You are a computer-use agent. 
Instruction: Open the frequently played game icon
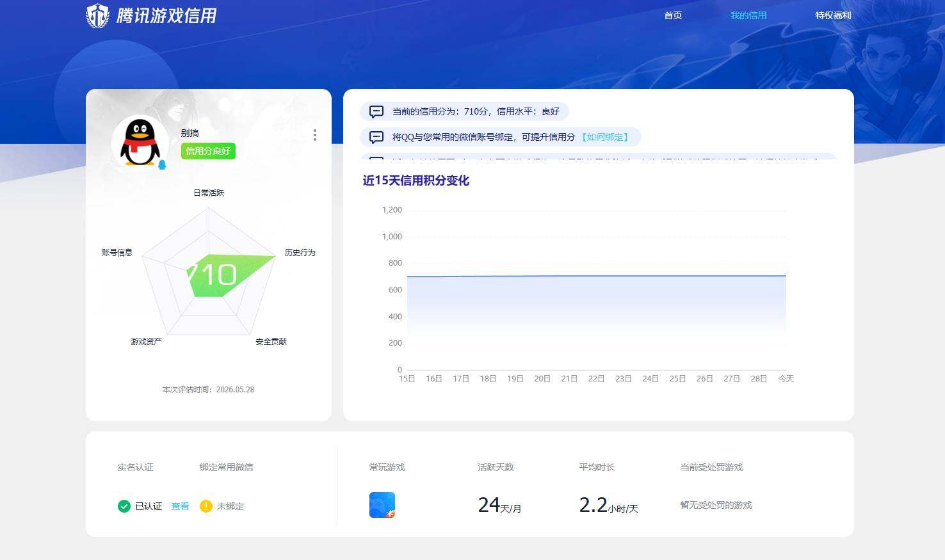point(382,505)
